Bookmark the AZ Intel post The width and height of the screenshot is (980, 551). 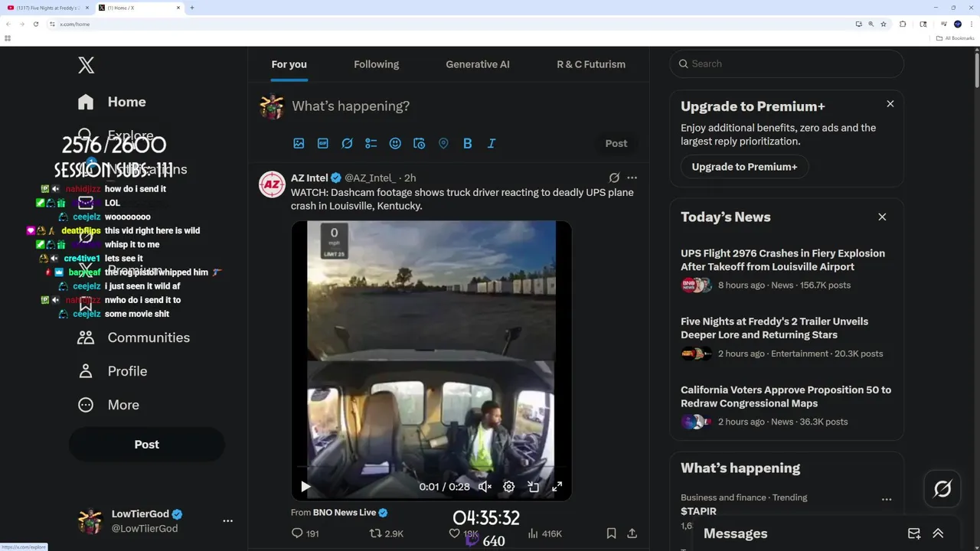coord(611,533)
